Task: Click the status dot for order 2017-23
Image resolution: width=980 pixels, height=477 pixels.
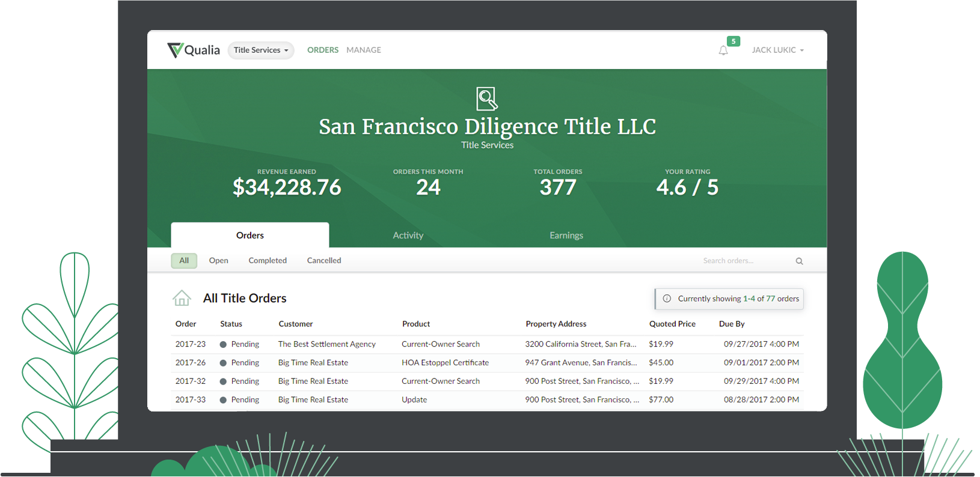Action: tap(223, 345)
